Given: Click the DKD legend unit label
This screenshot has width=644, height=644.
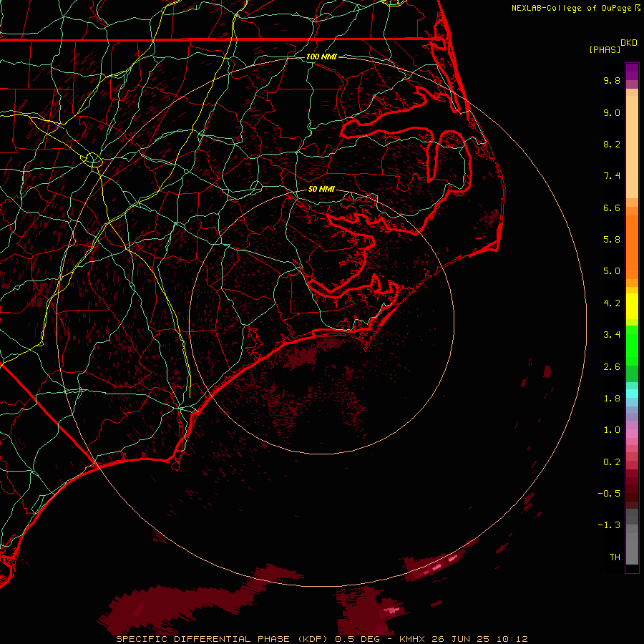Looking at the screenshot, I should pos(629,42).
